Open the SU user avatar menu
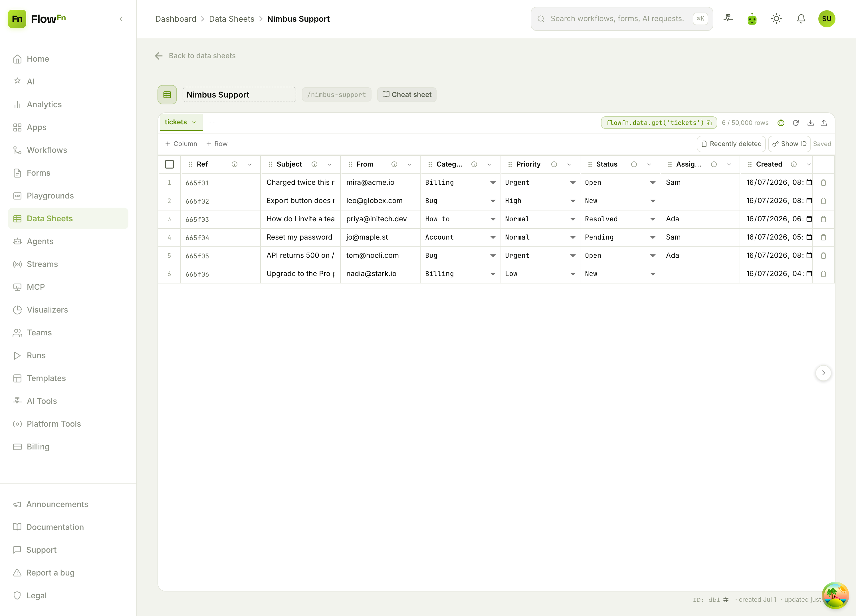 827,19
